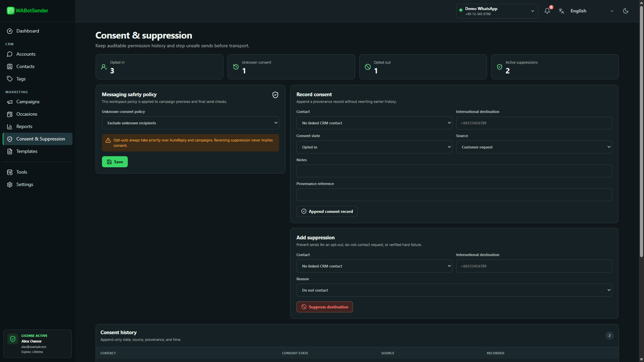644x362 pixels.
Task: Save the messaging safety policy
Action: click(115, 162)
